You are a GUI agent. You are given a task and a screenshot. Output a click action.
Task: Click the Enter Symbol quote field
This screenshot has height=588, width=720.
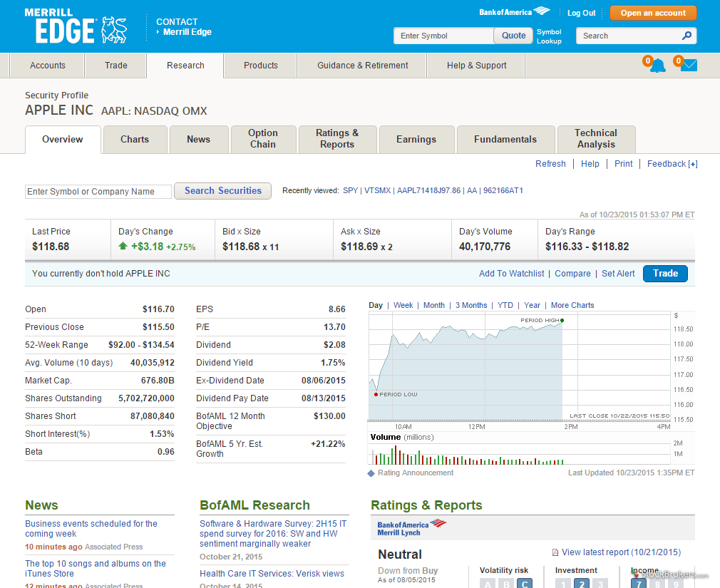pyautogui.click(x=443, y=36)
